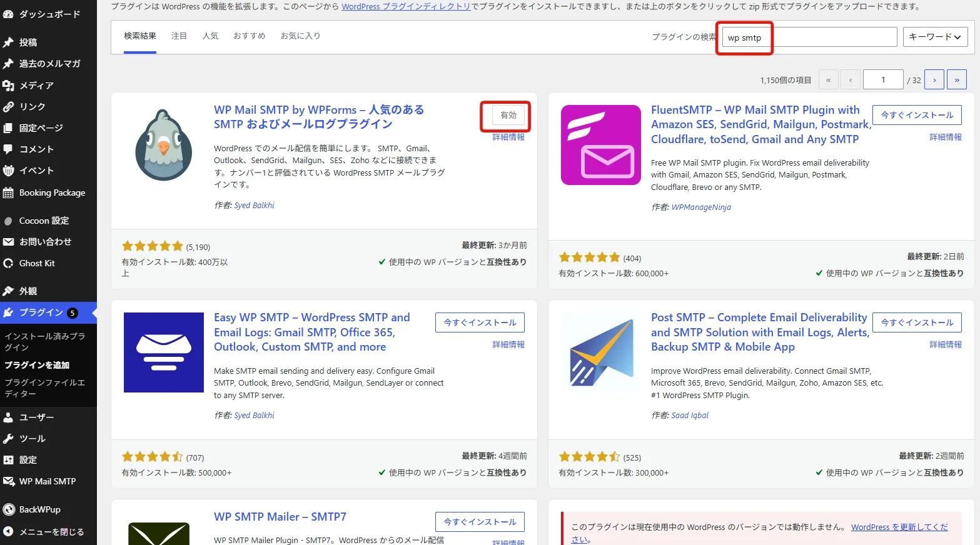Click the Booking Package calendar icon

(x=8, y=193)
